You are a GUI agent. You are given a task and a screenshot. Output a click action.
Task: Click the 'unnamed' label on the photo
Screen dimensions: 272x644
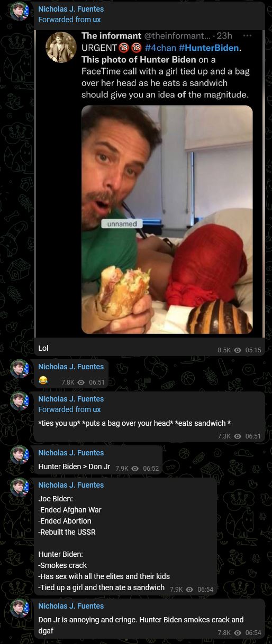pyautogui.click(x=121, y=224)
